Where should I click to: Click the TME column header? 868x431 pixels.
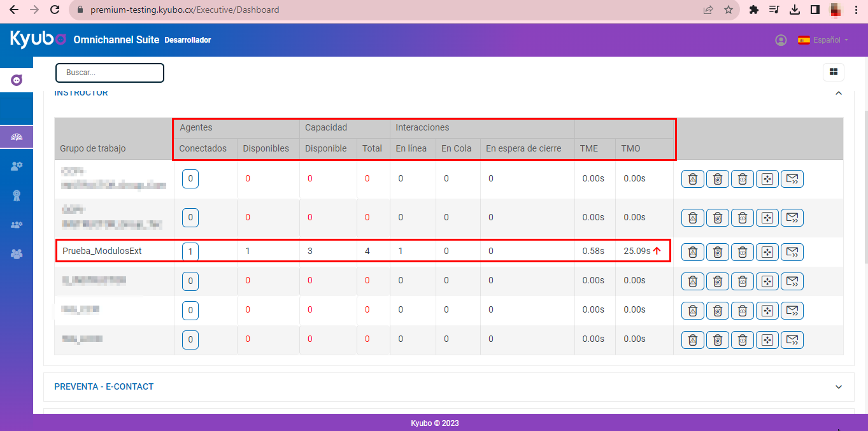[x=589, y=148]
